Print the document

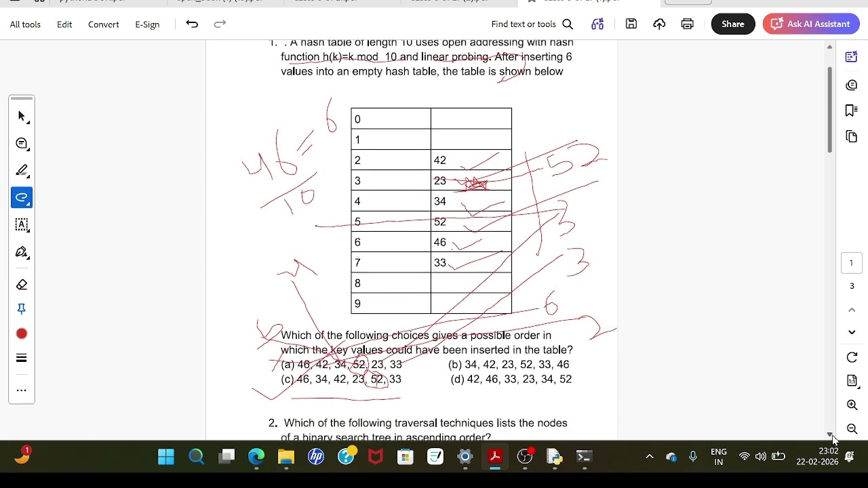[688, 24]
